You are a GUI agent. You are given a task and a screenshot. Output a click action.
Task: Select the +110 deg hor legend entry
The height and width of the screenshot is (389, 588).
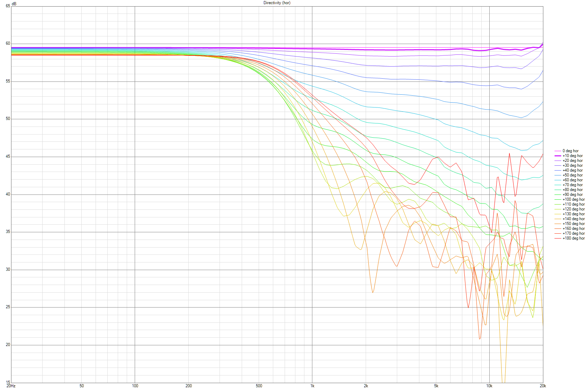click(x=570, y=204)
